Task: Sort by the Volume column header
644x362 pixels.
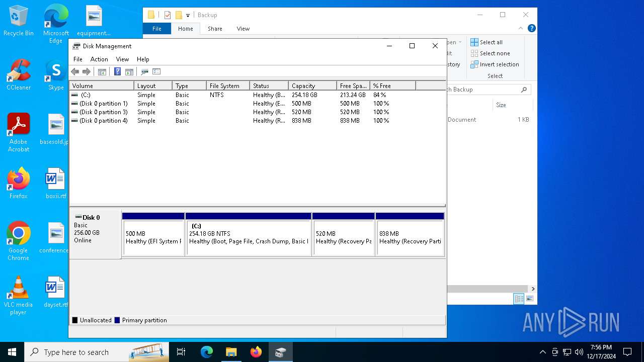Action: click(x=102, y=85)
